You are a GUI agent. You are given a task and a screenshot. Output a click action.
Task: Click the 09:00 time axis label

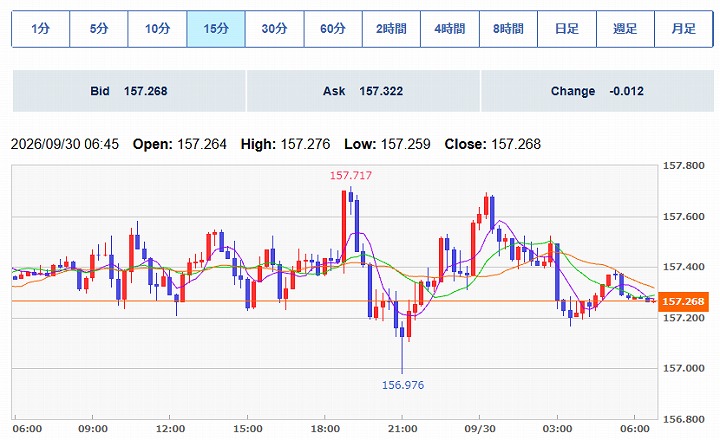coord(93,429)
